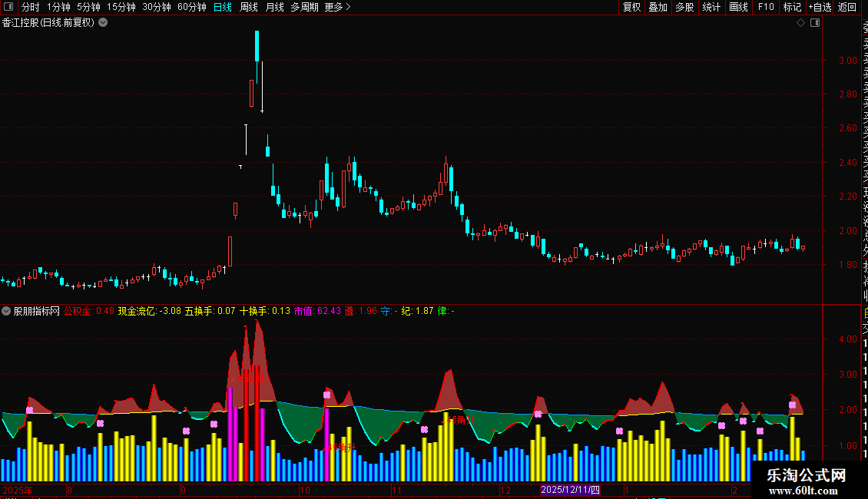Click the 五换手: 0.07 value

pyautogui.click(x=210, y=311)
